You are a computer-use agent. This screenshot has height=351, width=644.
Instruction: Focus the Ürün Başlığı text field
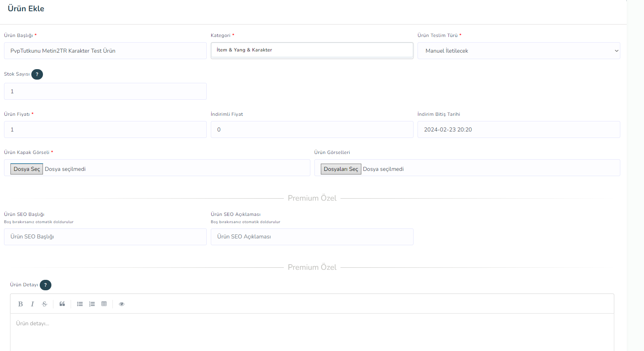click(105, 51)
